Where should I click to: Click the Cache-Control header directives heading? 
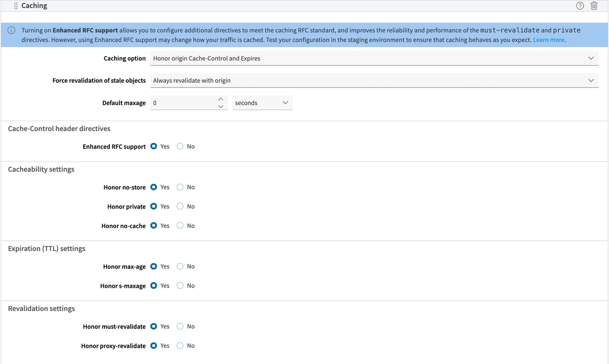(x=59, y=128)
